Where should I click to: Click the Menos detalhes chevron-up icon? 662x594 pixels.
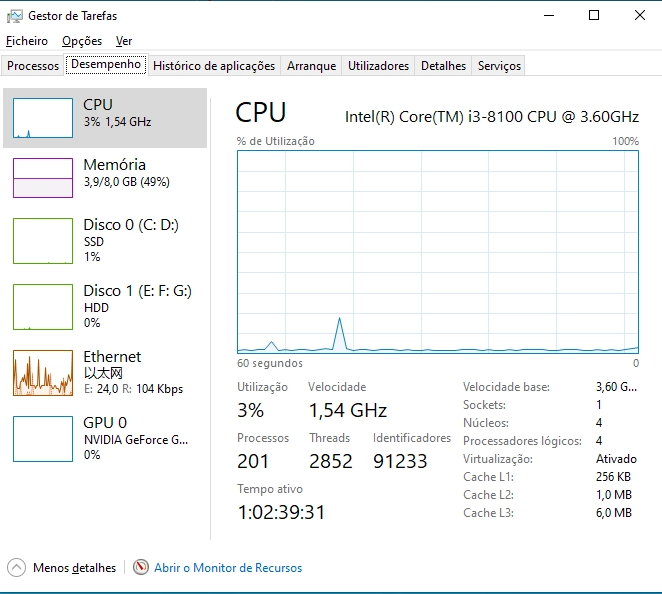16,568
